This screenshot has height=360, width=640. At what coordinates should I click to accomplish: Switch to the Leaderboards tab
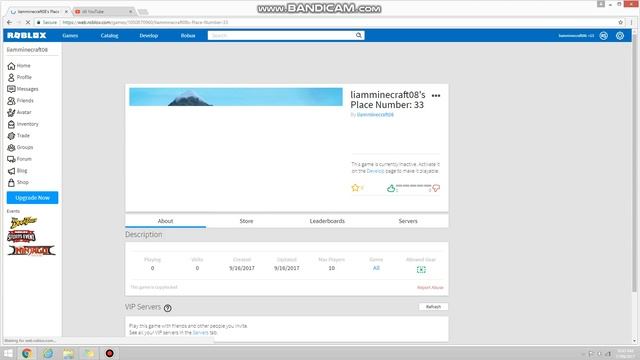click(x=327, y=221)
